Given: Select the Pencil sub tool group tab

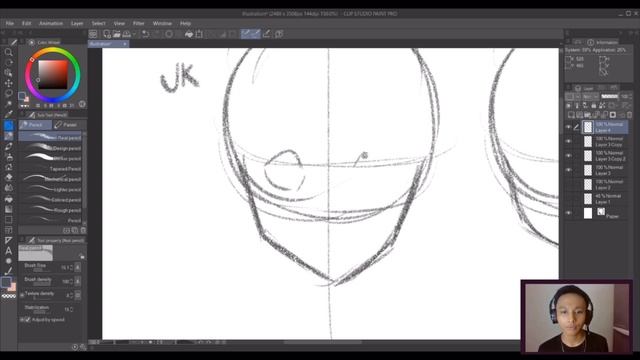Looking at the screenshot, I should click(35, 124).
